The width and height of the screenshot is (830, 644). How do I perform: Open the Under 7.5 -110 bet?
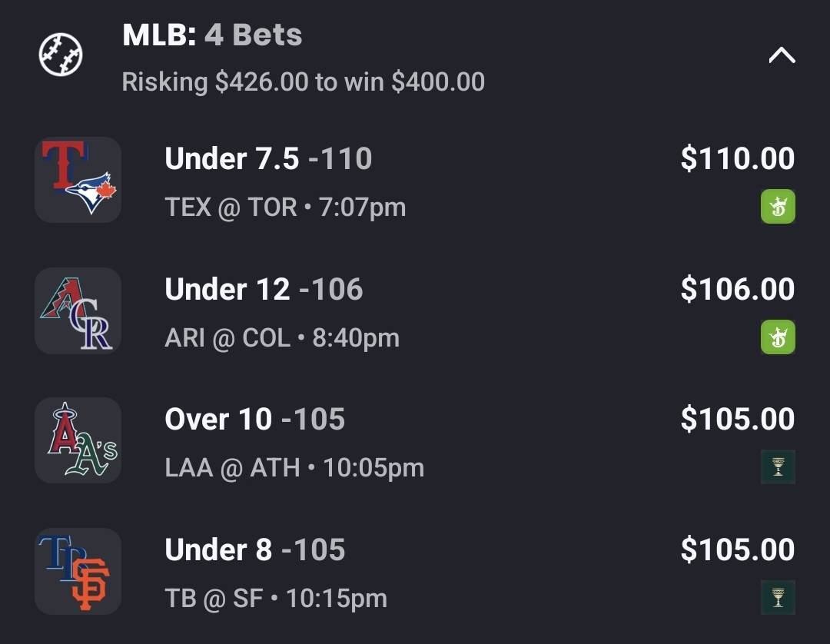click(x=268, y=159)
